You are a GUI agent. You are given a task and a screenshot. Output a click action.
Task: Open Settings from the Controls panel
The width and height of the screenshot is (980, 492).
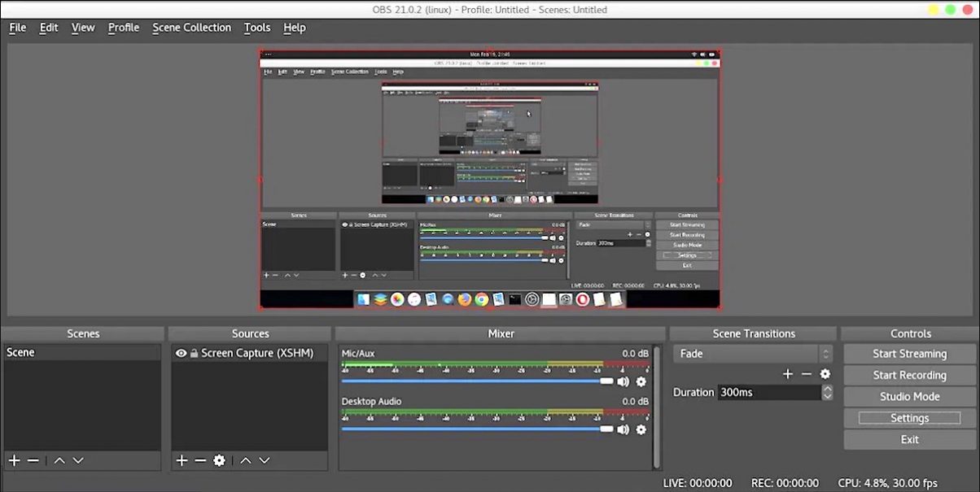click(909, 418)
